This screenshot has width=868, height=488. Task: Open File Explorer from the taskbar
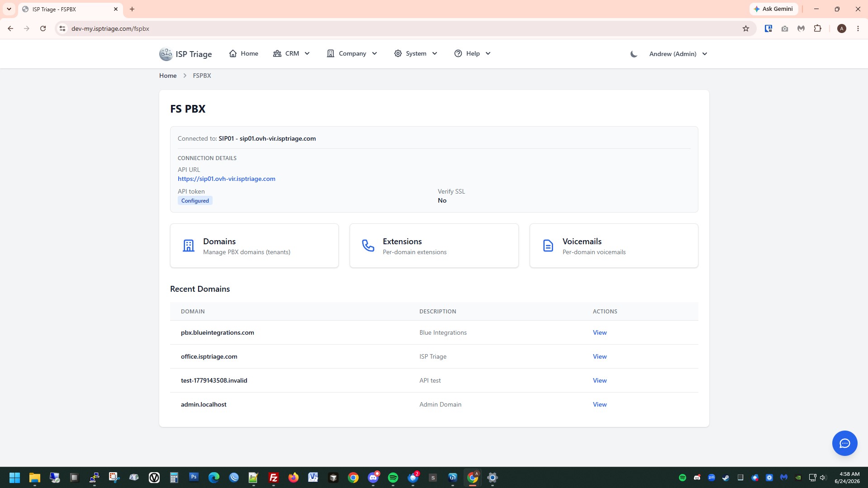tap(35, 478)
